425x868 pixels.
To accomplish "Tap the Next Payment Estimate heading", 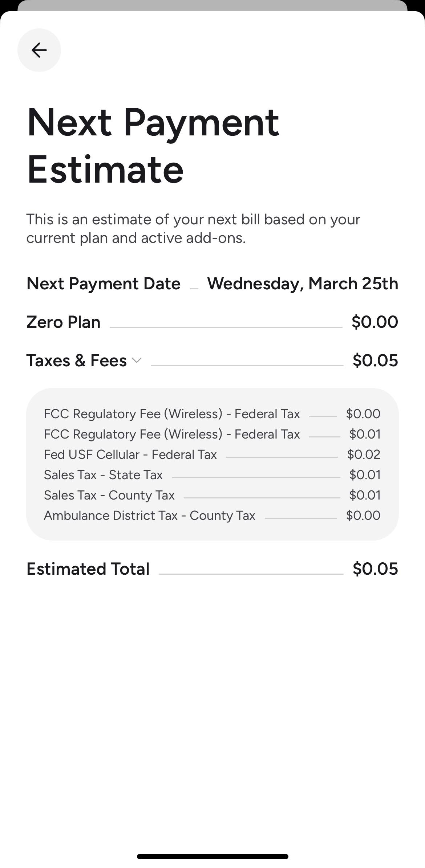I will click(153, 145).
